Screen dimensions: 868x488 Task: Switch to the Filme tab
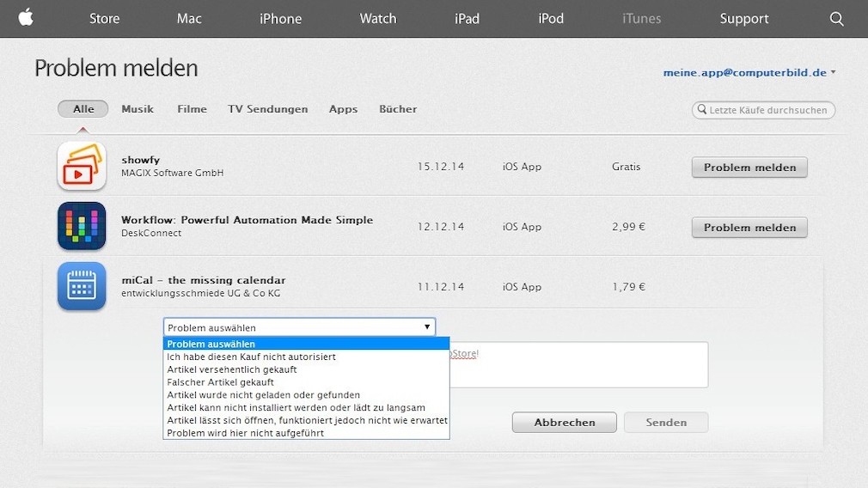(x=193, y=109)
